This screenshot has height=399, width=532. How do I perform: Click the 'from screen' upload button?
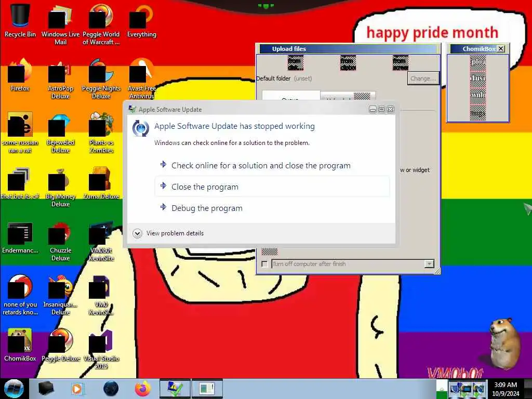click(401, 63)
